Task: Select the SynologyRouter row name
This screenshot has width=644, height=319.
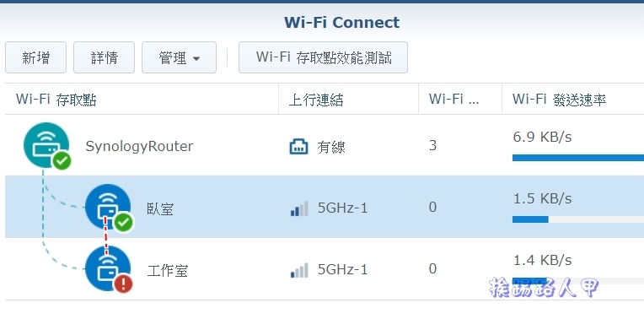Action: [x=139, y=146]
